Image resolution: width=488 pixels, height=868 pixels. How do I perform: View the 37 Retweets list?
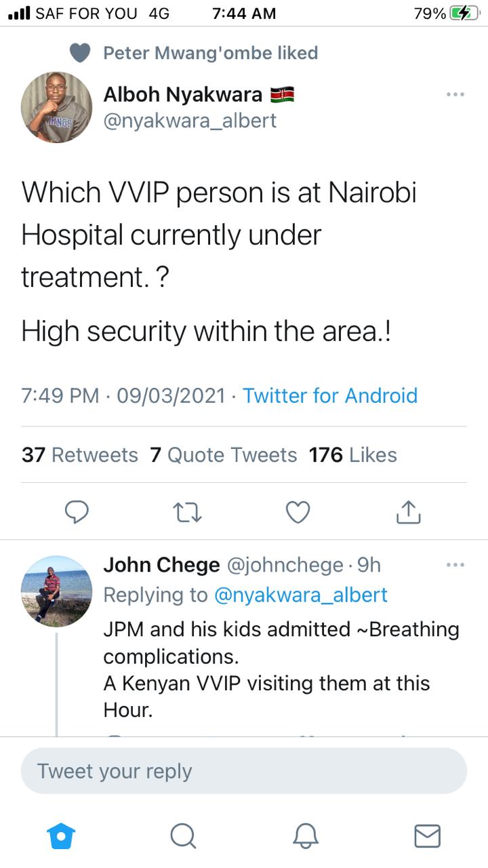pos(79,454)
